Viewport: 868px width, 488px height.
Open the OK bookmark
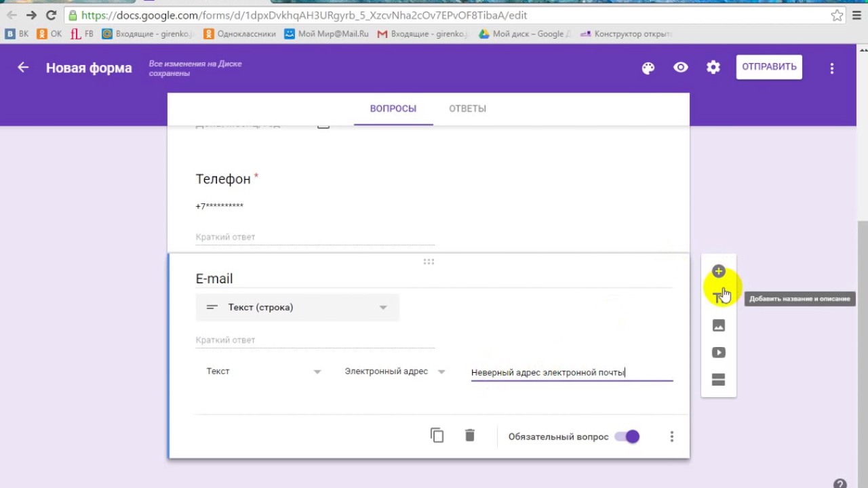click(x=50, y=33)
